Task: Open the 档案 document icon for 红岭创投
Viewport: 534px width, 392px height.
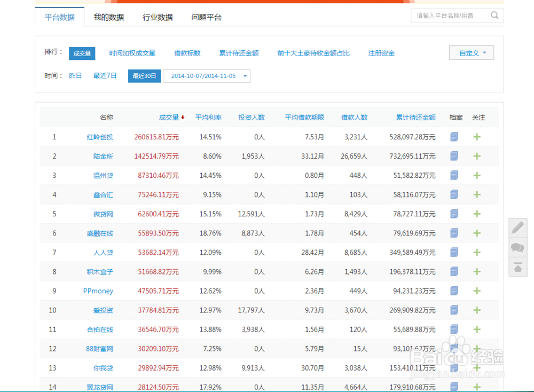Action: click(x=454, y=137)
